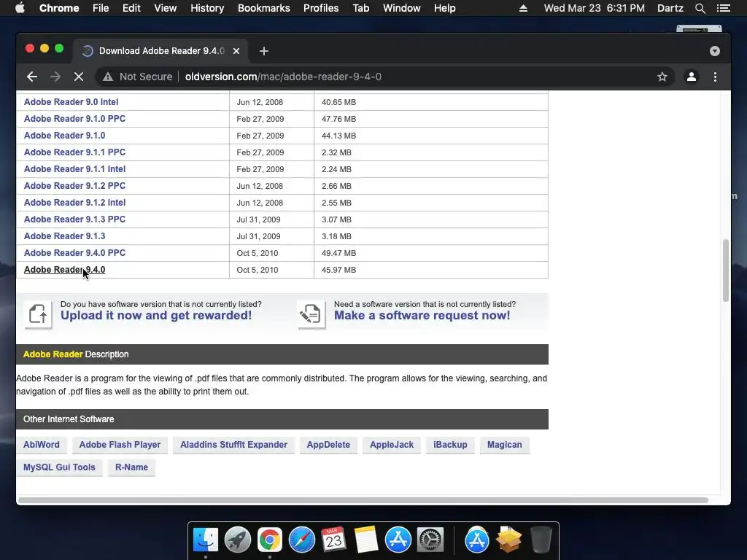Open the Bookmarks menu
This screenshot has width=747, height=560.
264,8
